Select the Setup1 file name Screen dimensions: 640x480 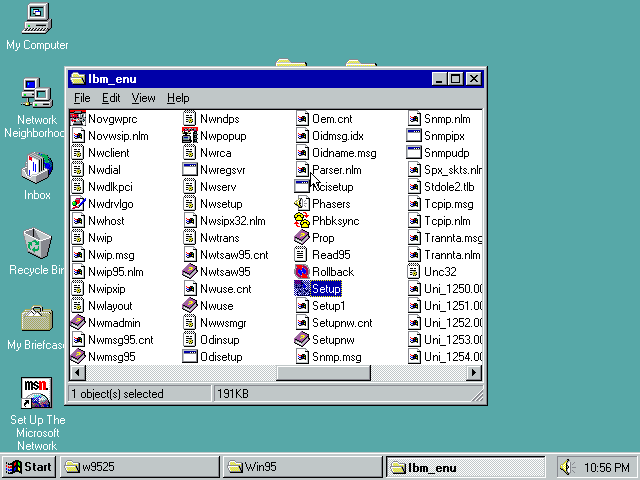point(329,306)
